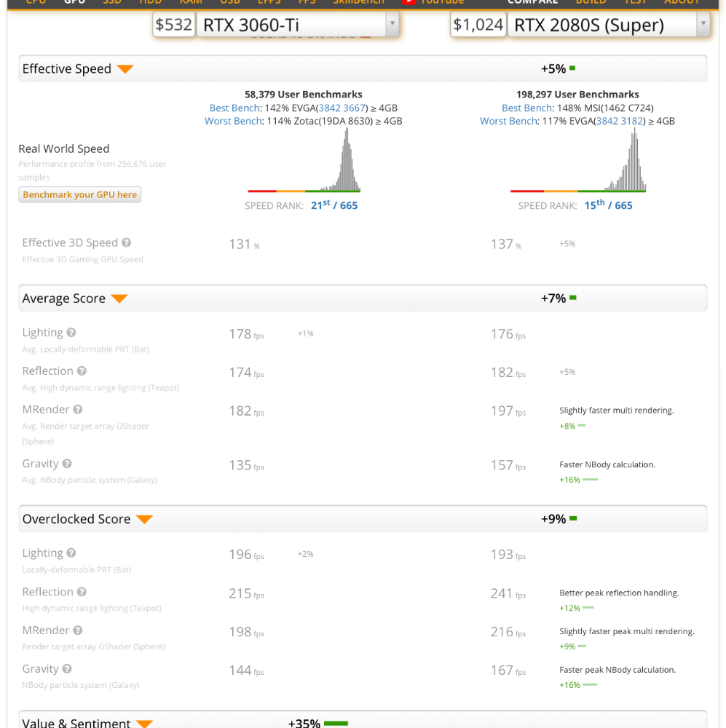Click the MRender help icon in Average Score
This screenshot has width=726, height=728.
point(78,410)
